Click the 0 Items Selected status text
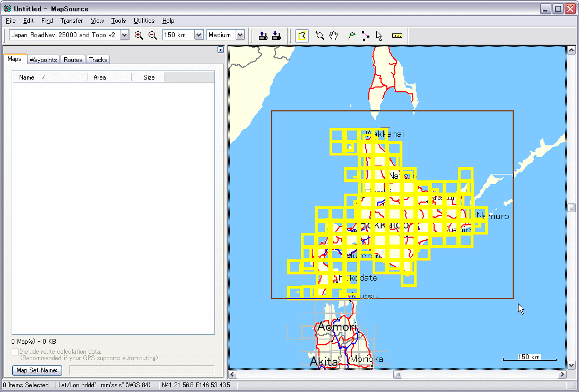This screenshot has width=579, height=392. (25, 385)
